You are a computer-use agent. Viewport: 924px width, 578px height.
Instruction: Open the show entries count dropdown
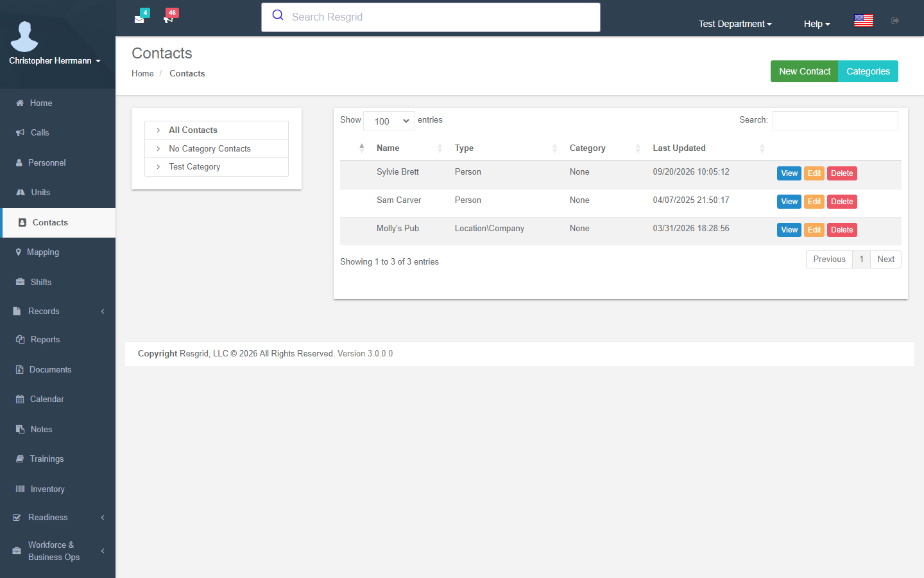click(x=389, y=121)
